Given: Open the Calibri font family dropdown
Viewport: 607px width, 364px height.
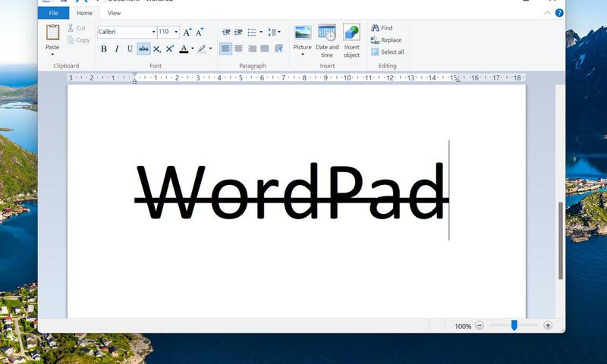Looking at the screenshot, I should (153, 32).
